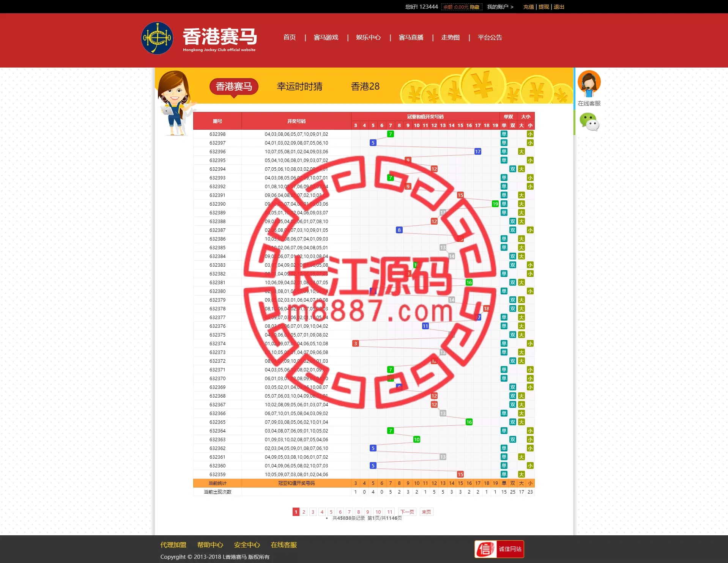Click grey 13 marker in row 632361
The height and width of the screenshot is (563, 728).
(x=443, y=457)
